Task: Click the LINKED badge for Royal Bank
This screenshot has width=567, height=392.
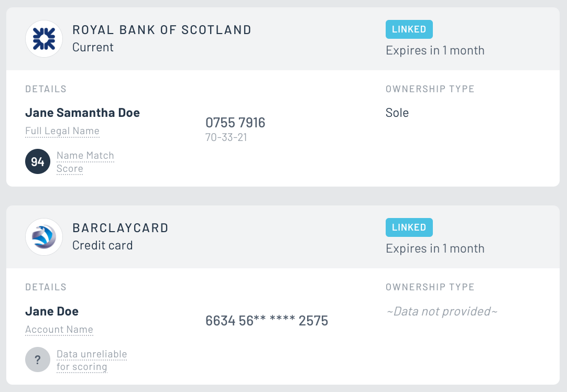Action: tap(409, 29)
